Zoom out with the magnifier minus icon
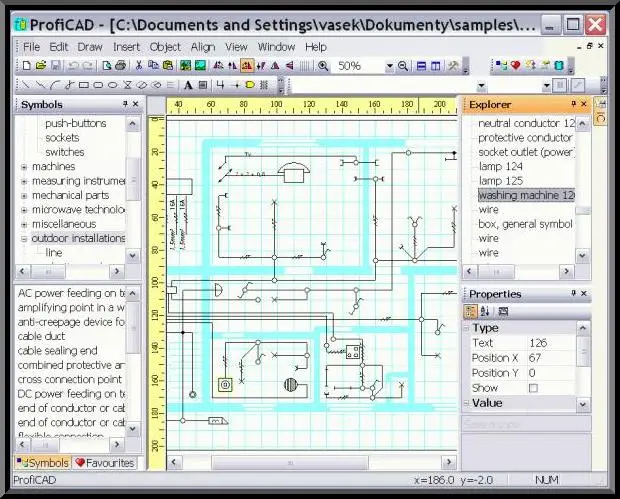Image resolution: width=620 pixels, height=499 pixels. point(403,66)
